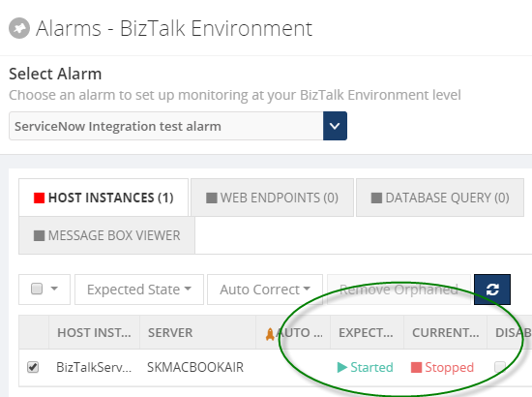Expand the Expected State dropdown
This screenshot has width=532, height=397.
[139, 290]
